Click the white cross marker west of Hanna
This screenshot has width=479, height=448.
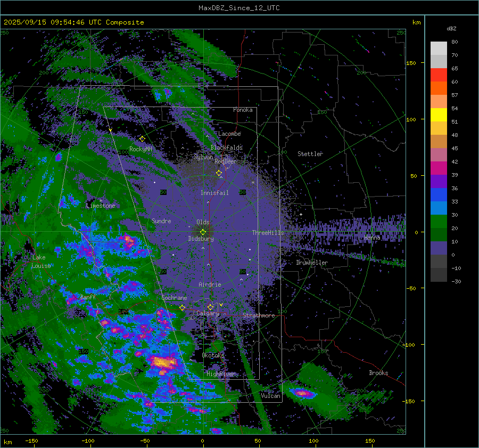pyautogui.click(x=301, y=214)
